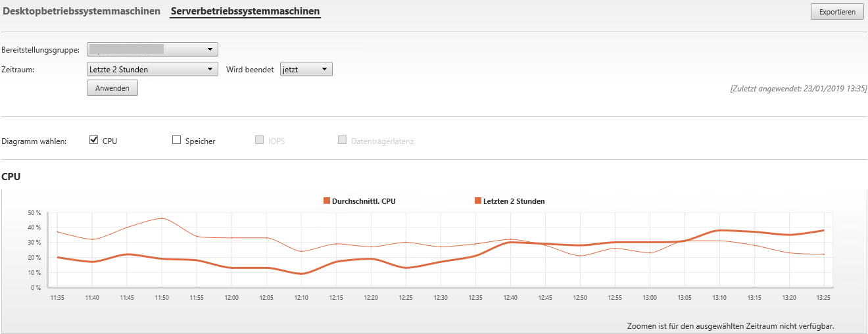Expand the Zeitraum 'Letzte 2 Stunden' dropdown
Screen dimensions: 868x334
[x=152, y=69]
